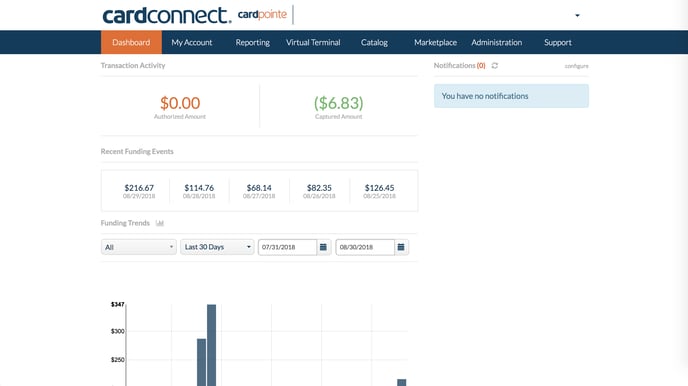The image size is (688, 386).
Task: Switch to the Dashboard tab
Action: coord(131,43)
